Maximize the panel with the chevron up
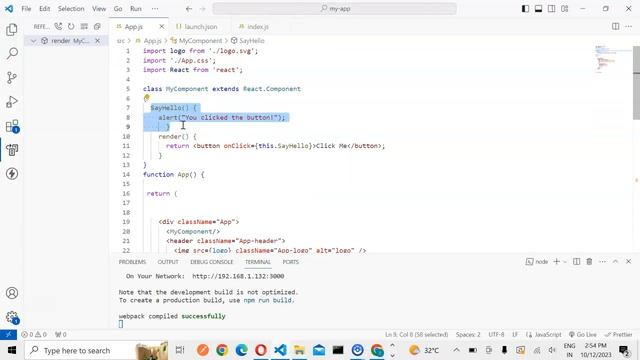 pyautogui.click(x=616, y=262)
